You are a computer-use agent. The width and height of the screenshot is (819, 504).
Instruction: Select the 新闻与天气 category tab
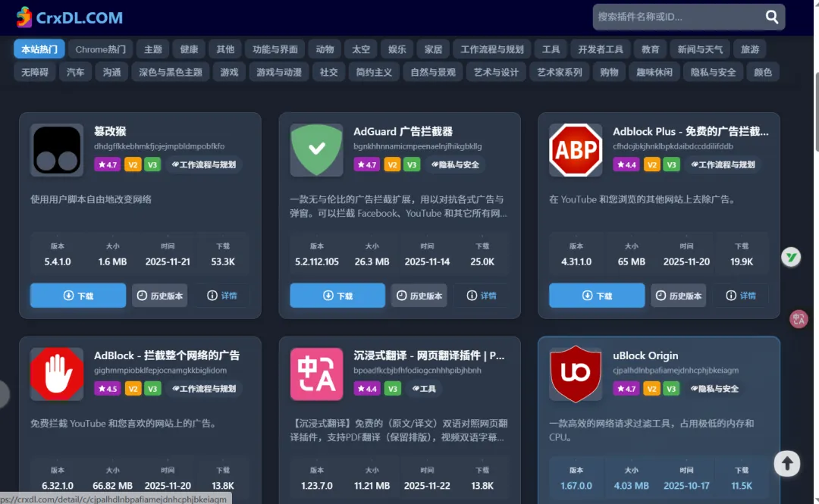(700, 49)
